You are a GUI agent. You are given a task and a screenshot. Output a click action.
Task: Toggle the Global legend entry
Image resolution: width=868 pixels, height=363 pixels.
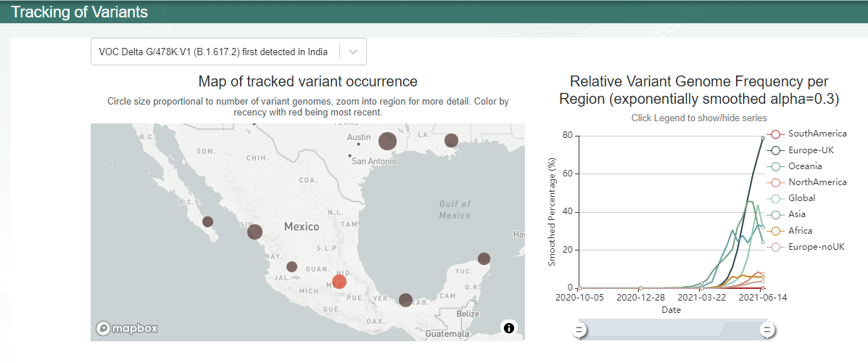pos(794,198)
